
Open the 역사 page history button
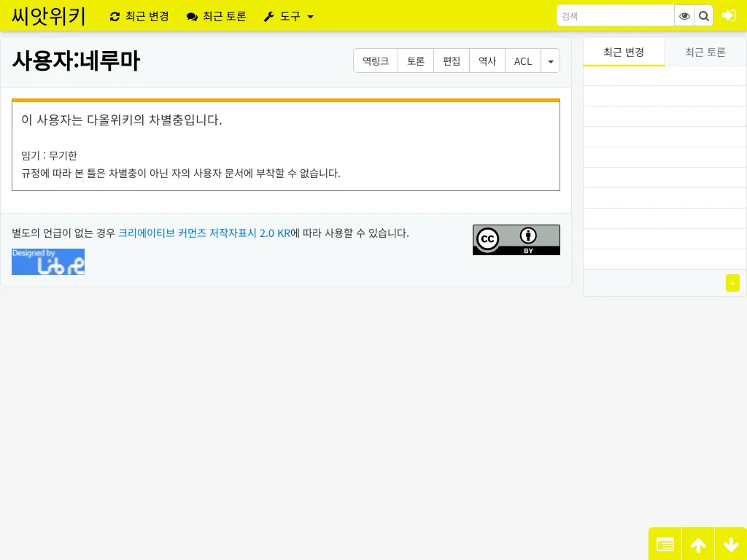tap(487, 61)
